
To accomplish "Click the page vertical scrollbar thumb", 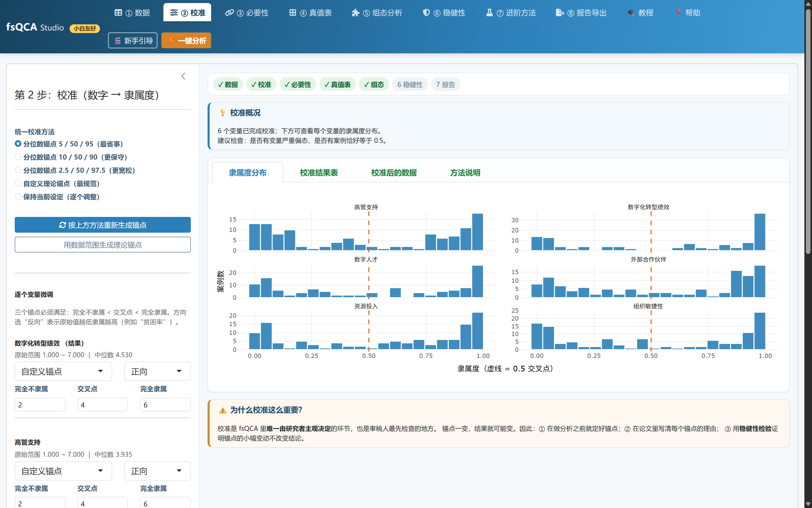I will pos(808,131).
